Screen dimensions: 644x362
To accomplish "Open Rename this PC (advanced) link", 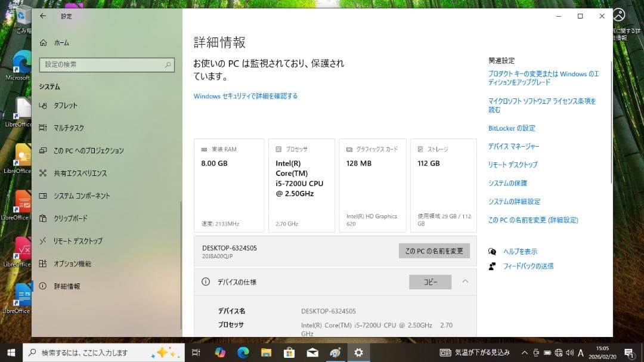I will [533, 220].
